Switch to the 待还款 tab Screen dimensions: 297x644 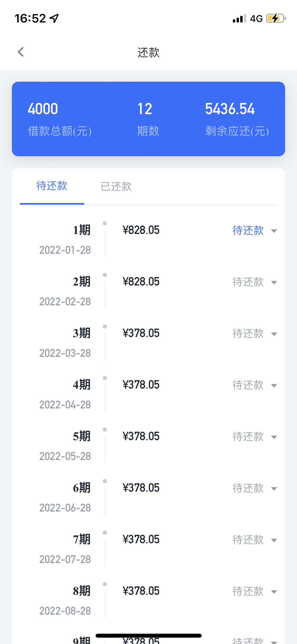(x=52, y=186)
